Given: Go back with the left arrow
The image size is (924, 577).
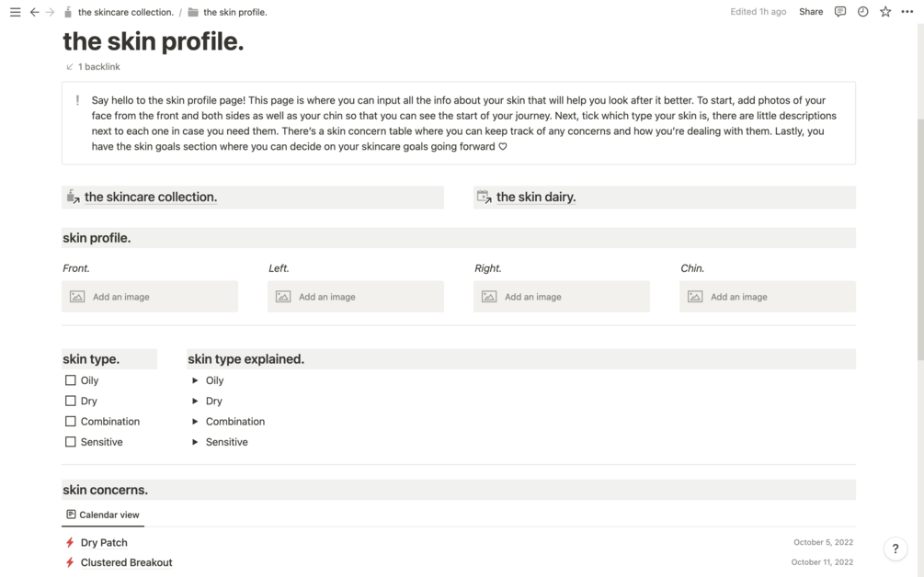Looking at the screenshot, I should [34, 12].
